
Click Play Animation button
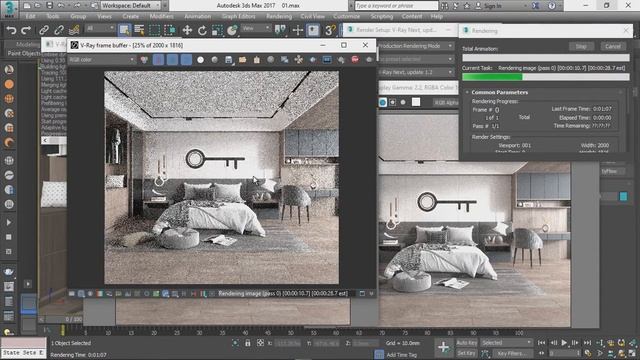tap(564, 343)
